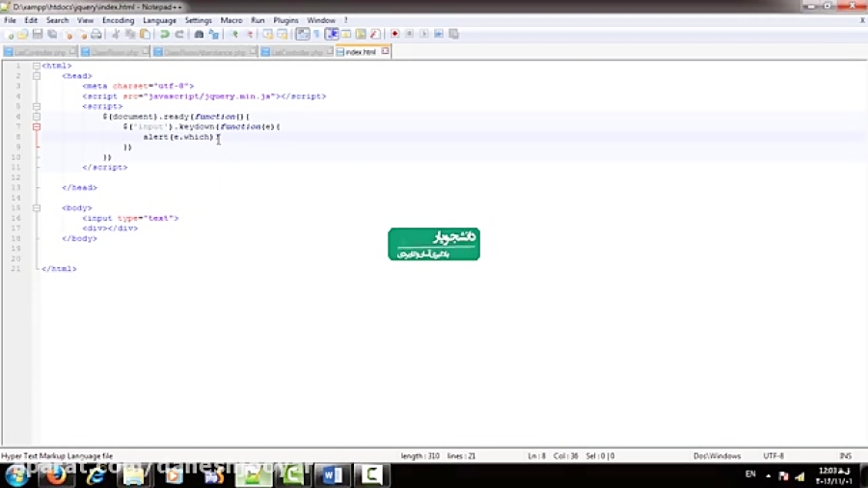Click the Start Recording macro icon

394,35
